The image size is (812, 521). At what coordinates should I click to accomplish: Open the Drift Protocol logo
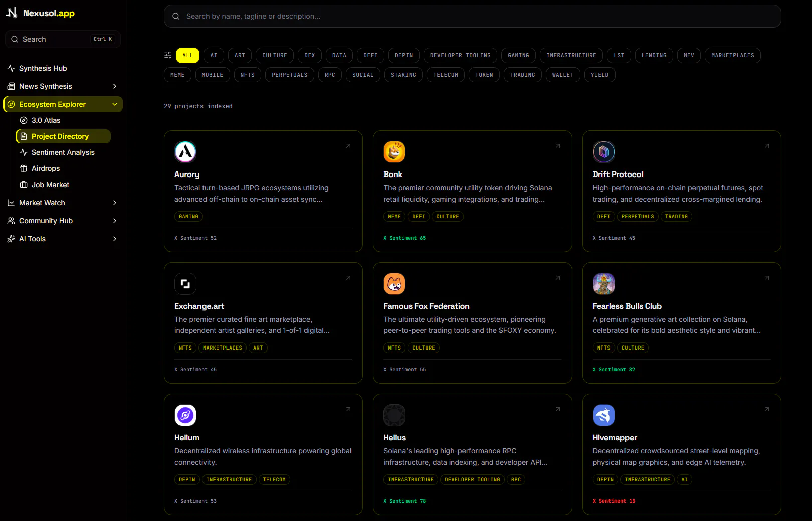coord(604,152)
